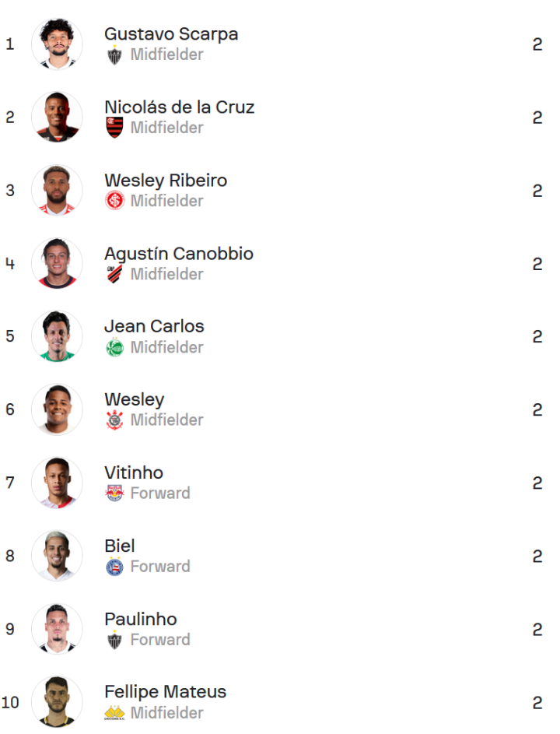Open Vitinho's player headshot
Image resolution: width=560 pixels, height=734 pixels.
57,483
